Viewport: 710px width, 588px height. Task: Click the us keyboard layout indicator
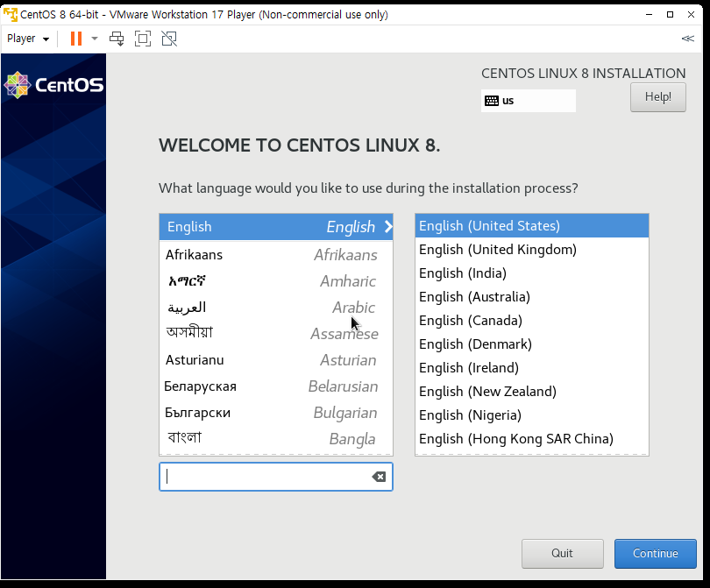point(528,101)
